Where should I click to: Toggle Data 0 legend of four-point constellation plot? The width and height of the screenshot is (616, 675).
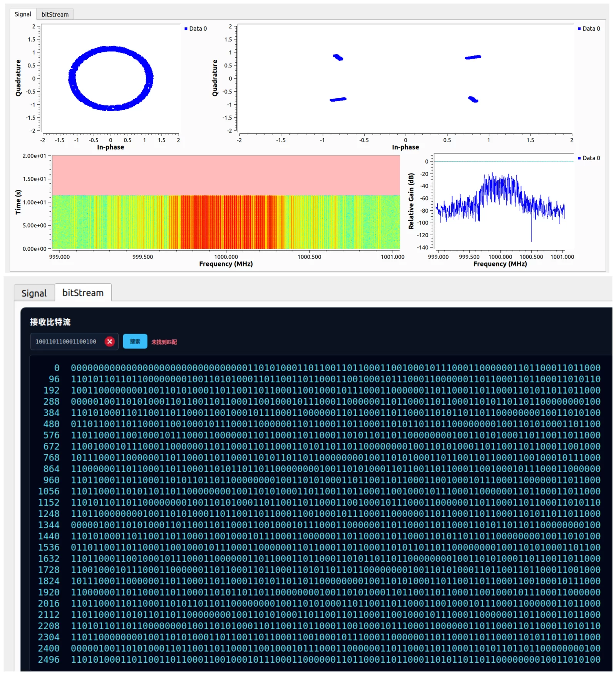(x=589, y=28)
